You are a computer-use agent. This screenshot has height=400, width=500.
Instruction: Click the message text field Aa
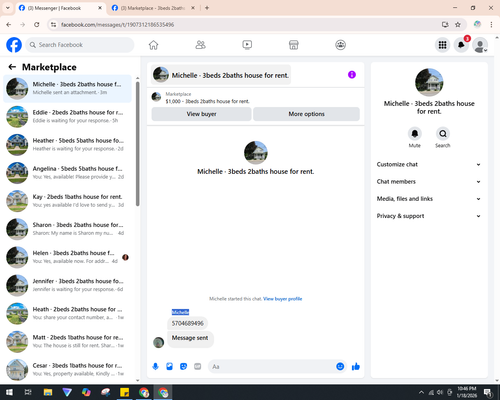pyautogui.click(x=272, y=367)
